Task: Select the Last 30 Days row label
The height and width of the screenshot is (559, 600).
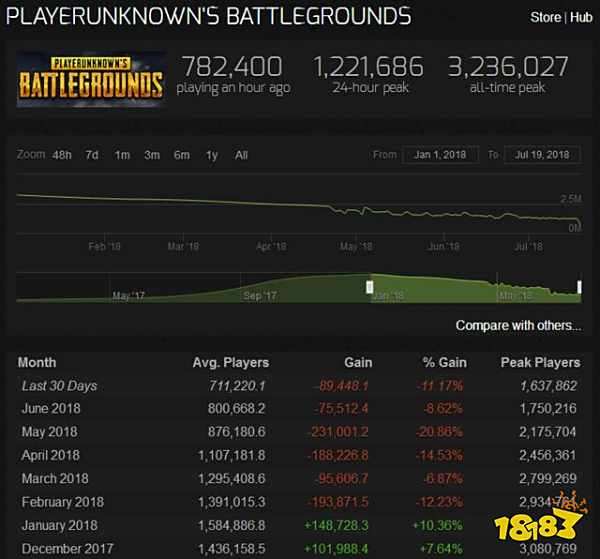Action: [x=59, y=386]
